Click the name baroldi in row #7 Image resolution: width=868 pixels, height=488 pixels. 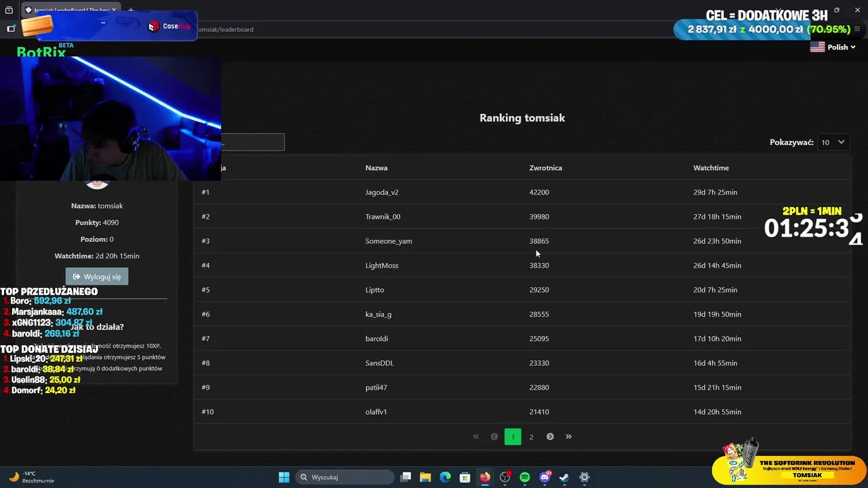click(x=376, y=338)
